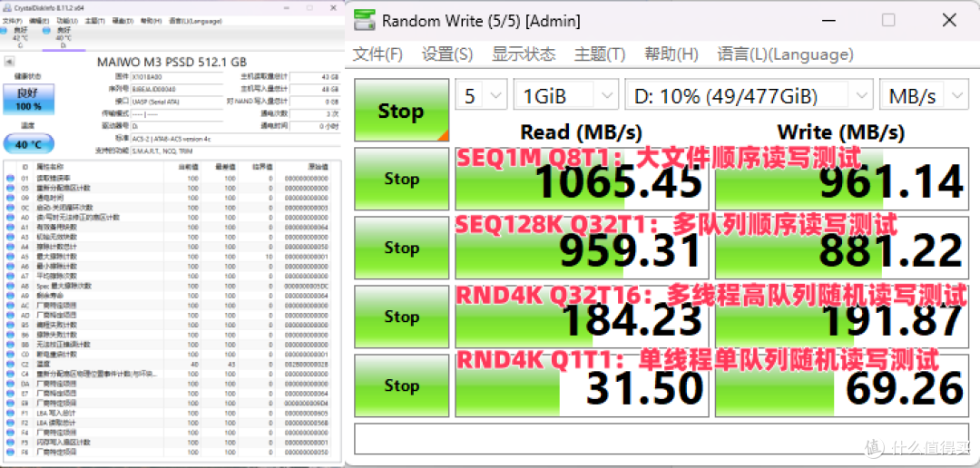Click status orb for SMART attribute E7
Viewport: 980px width, 468px height.
9,393
